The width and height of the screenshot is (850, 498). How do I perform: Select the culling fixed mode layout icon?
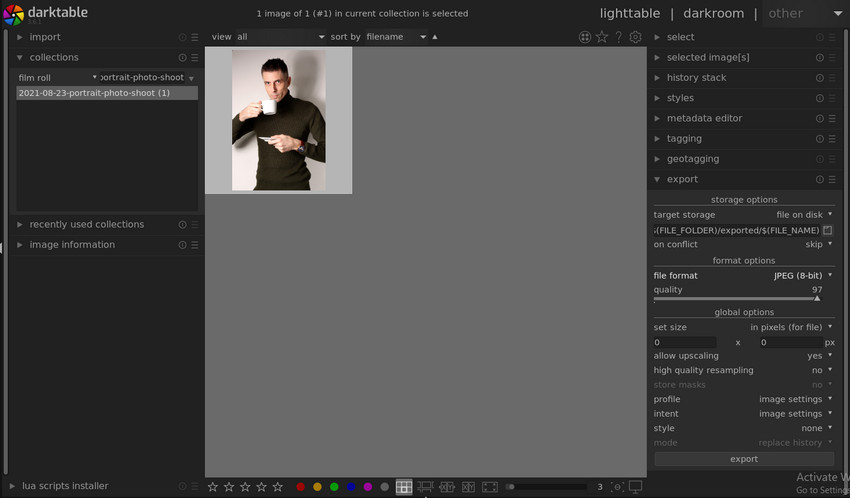tap(447, 487)
